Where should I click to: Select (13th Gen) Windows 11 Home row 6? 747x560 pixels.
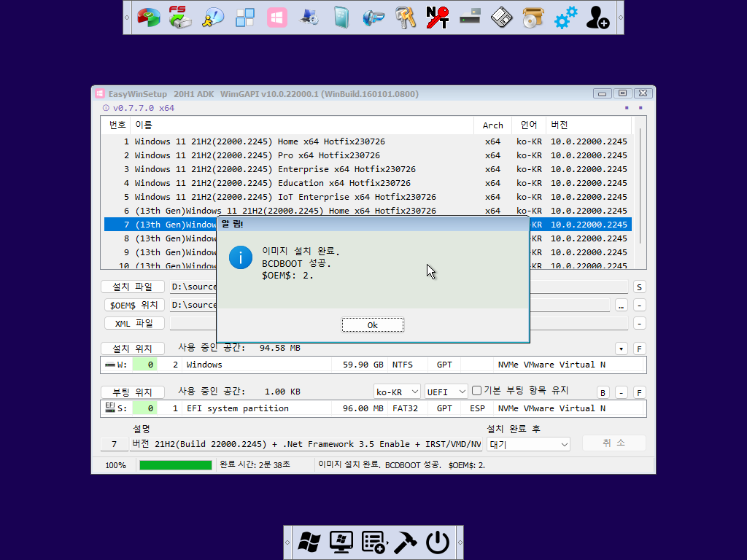point(368,211)
